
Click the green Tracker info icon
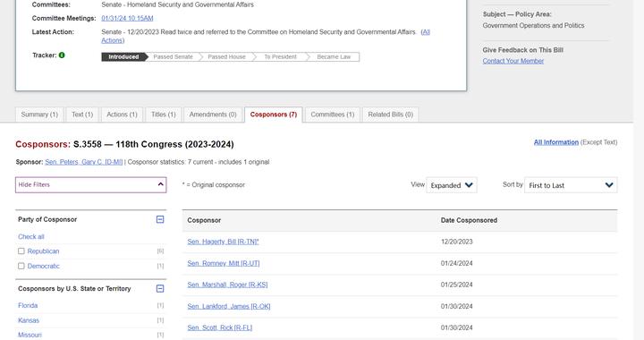62,55
